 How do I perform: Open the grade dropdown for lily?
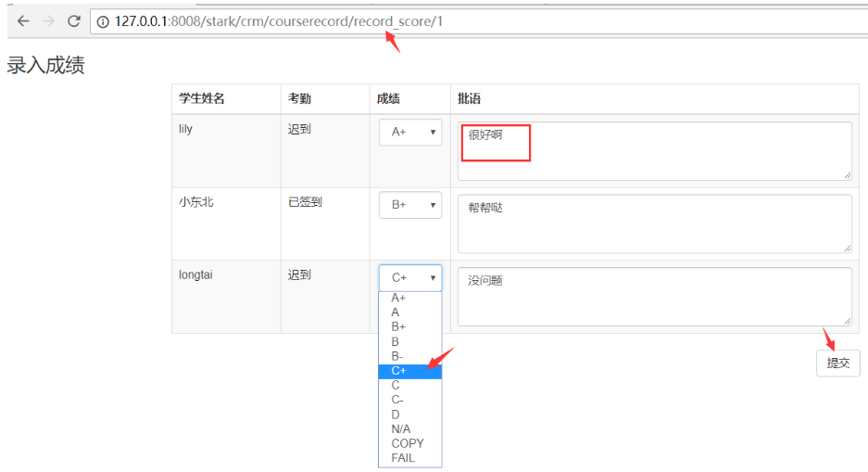click(x=410, y=132)
